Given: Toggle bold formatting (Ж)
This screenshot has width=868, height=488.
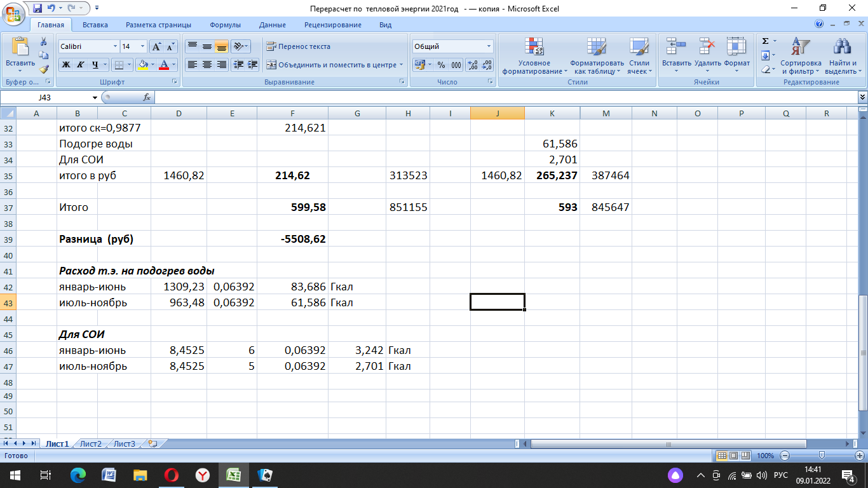Looking at the screenshot, I should (66, 65).
